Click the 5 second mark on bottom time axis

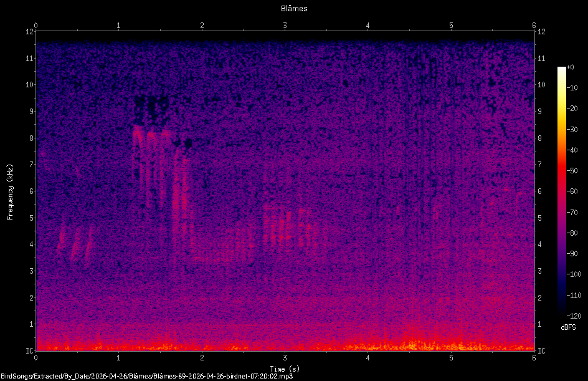pos(451,358)
